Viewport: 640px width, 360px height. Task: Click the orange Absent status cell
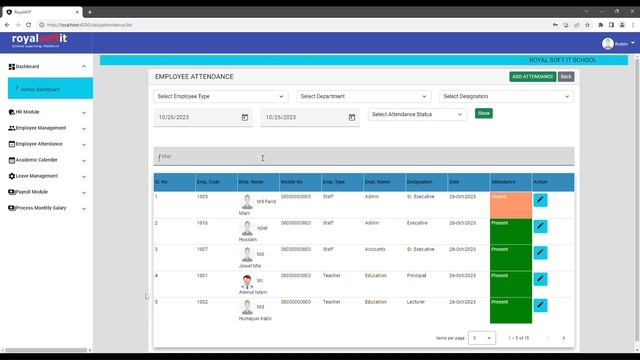[x=511, y=205]
